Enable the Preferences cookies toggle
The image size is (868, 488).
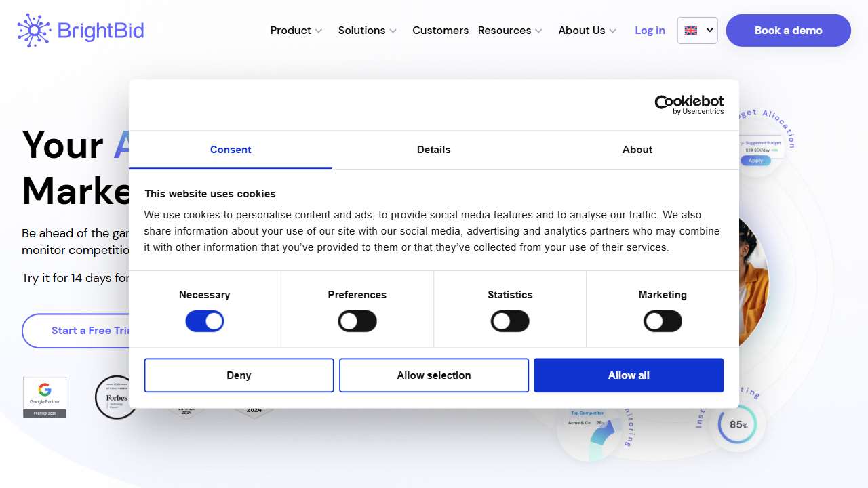click(x=357, y=321)
